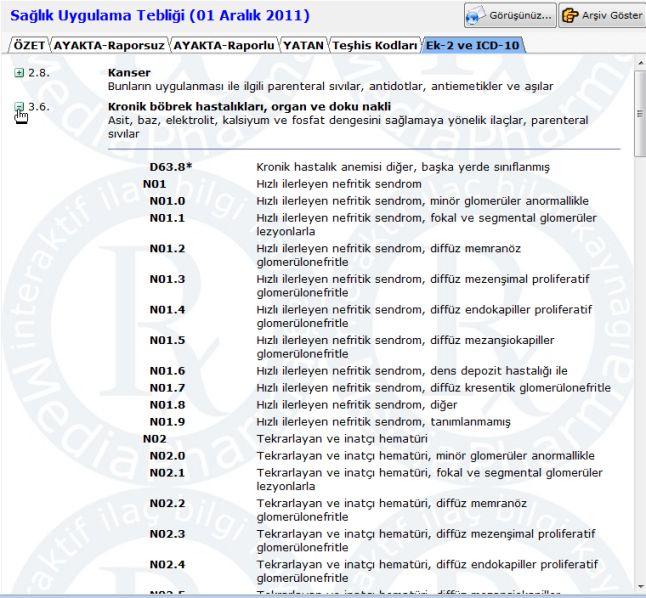Click the N01.5 diagnosis code
The width and height of the screenshot is (646, 598).
pyautogui.click(x=167, y=340)
